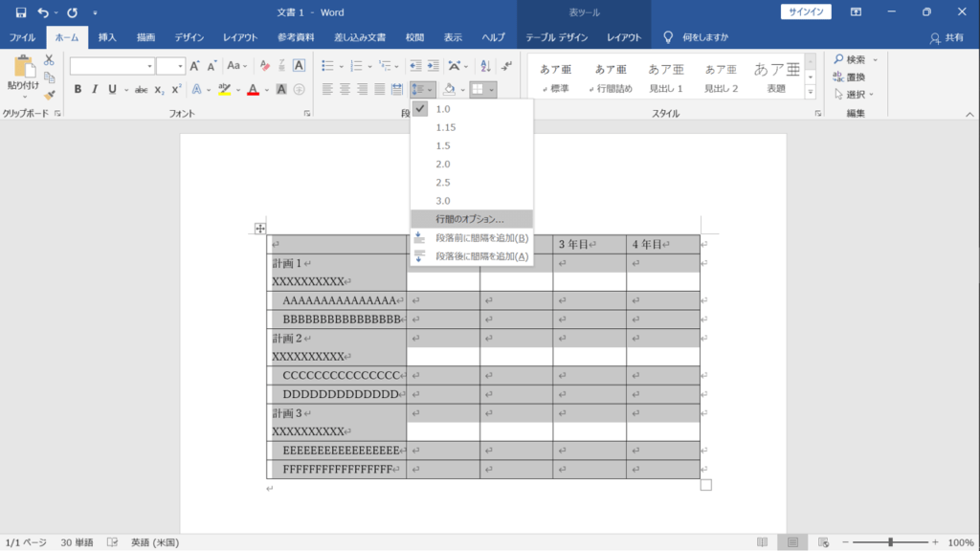Click the 共有 share button
This screenshot has height=551, width=980.
947,38
